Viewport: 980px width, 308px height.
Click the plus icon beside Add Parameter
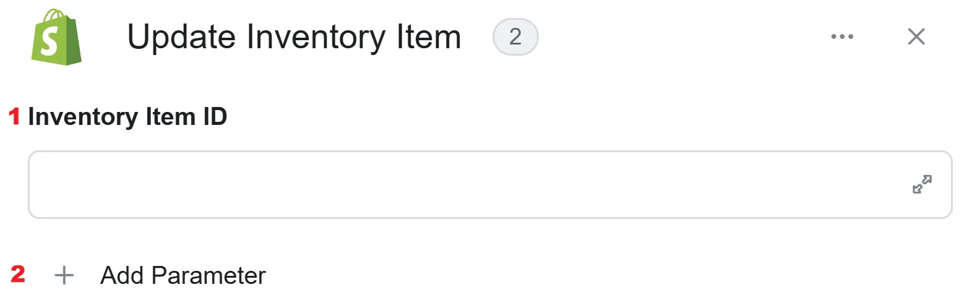(64, 275)
